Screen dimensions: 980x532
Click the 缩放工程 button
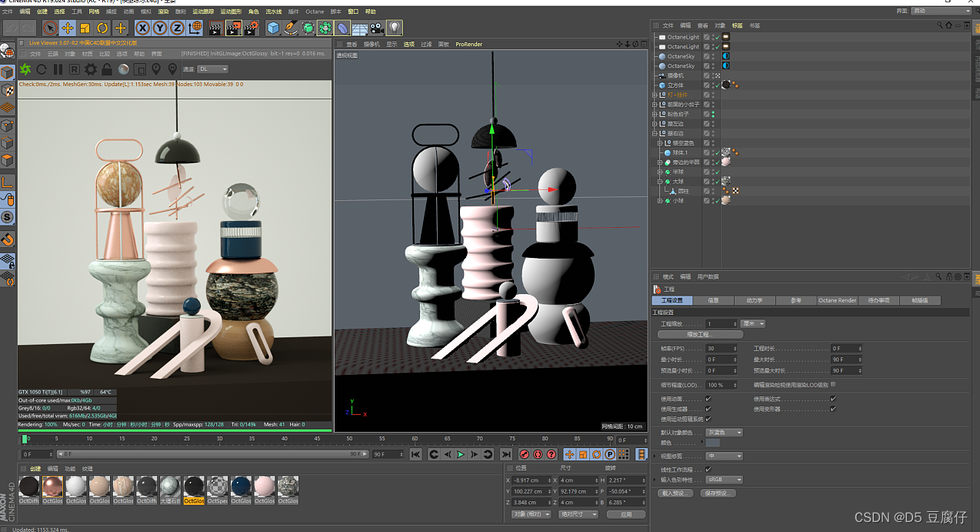pos(700,335)
